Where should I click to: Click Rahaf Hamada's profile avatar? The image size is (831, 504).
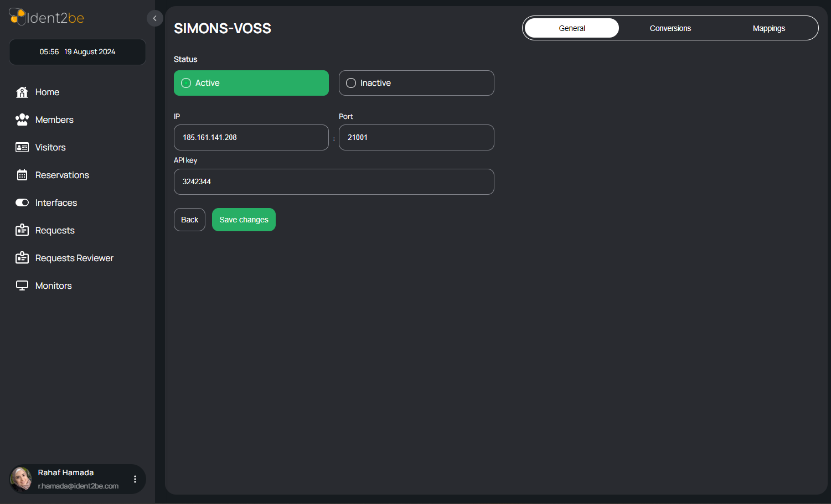click(x=22, y=479)
